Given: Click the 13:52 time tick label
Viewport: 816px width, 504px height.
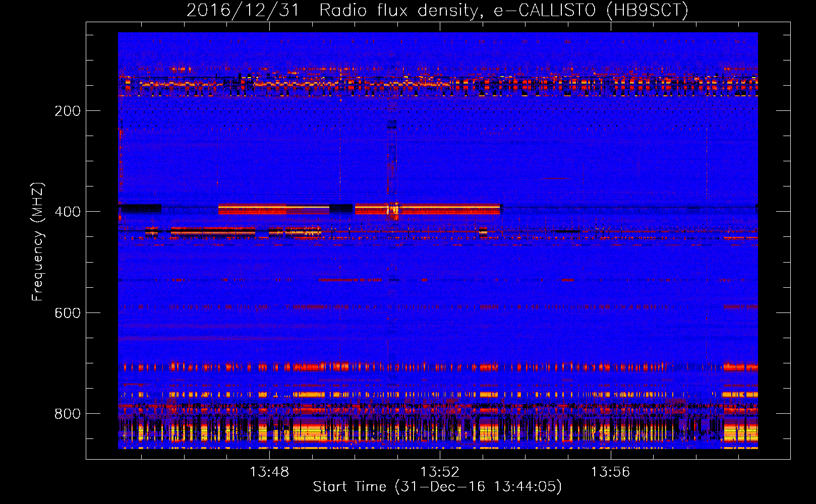Looking at the screenshot, I should point(440,472).
